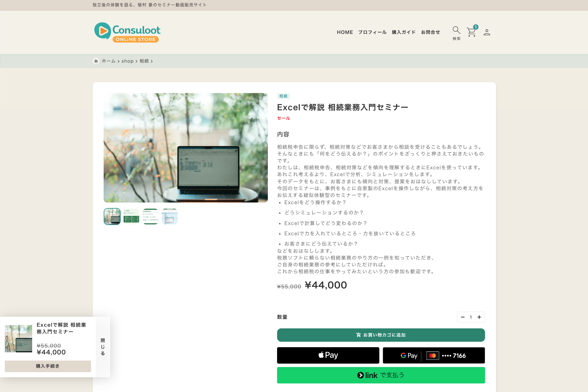Click the shop breadcrumb link

(127, 61)
